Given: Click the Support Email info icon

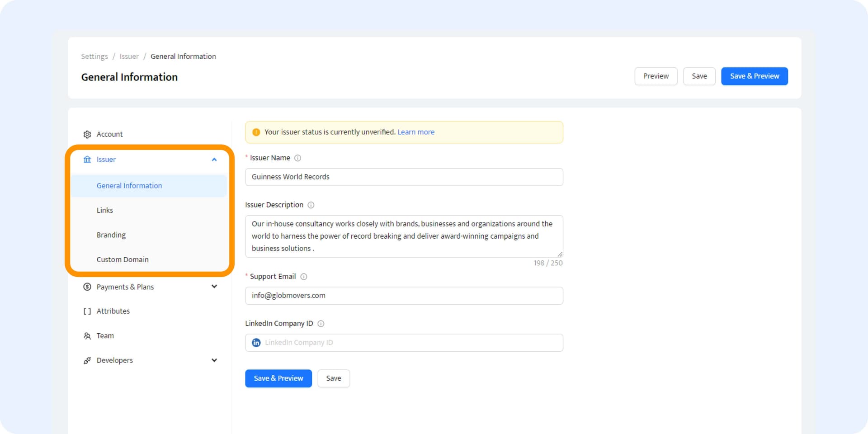Looking at the screenshot, I should coord(304,276).
